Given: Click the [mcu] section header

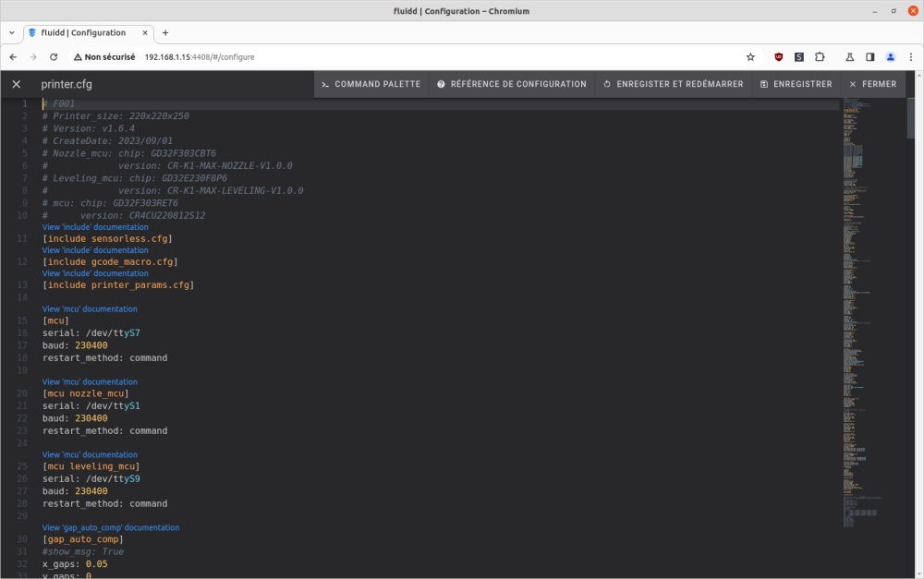Looking at the screenshot, I should 56,320.
